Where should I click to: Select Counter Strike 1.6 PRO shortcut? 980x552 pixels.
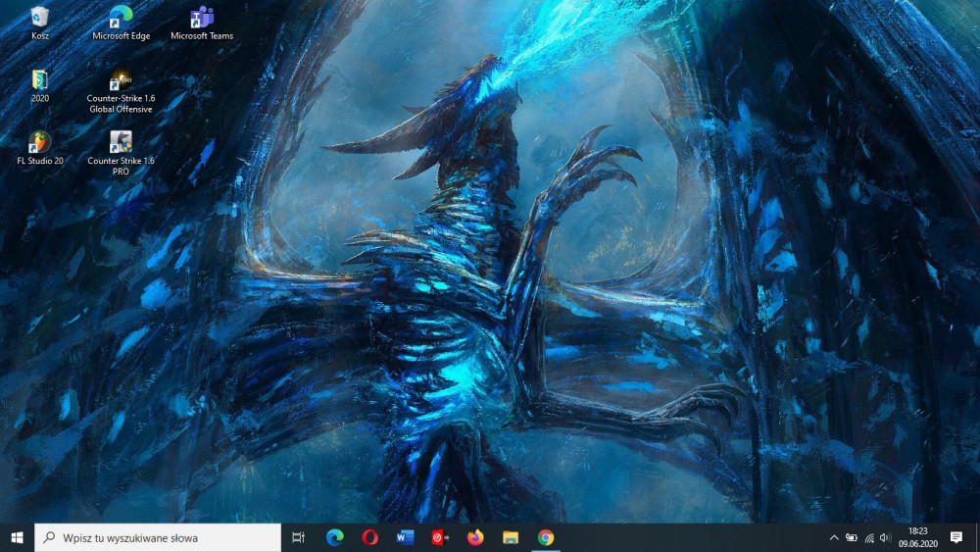[x=121, y=154]
